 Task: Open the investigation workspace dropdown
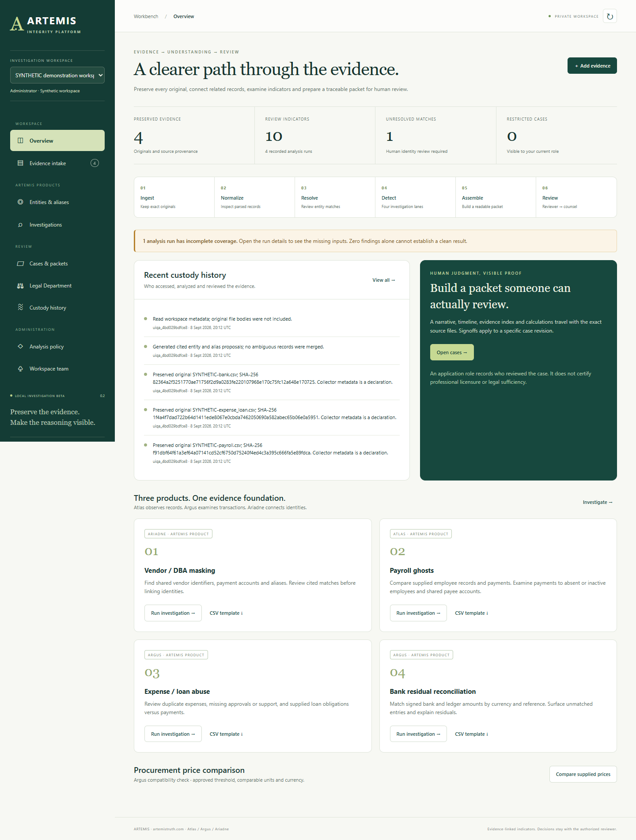[57, 75]
